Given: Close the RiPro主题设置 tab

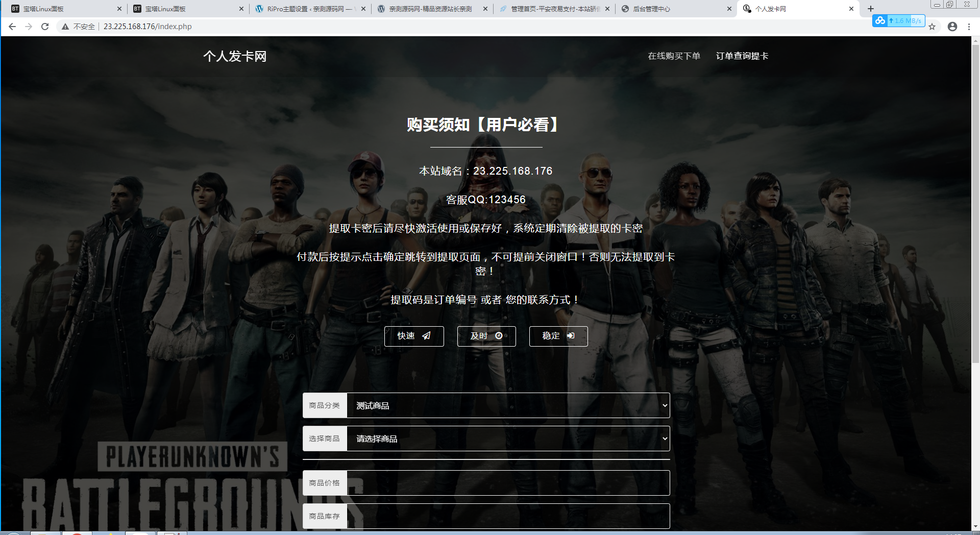Looking at the screenshot, I should [363, 9].
